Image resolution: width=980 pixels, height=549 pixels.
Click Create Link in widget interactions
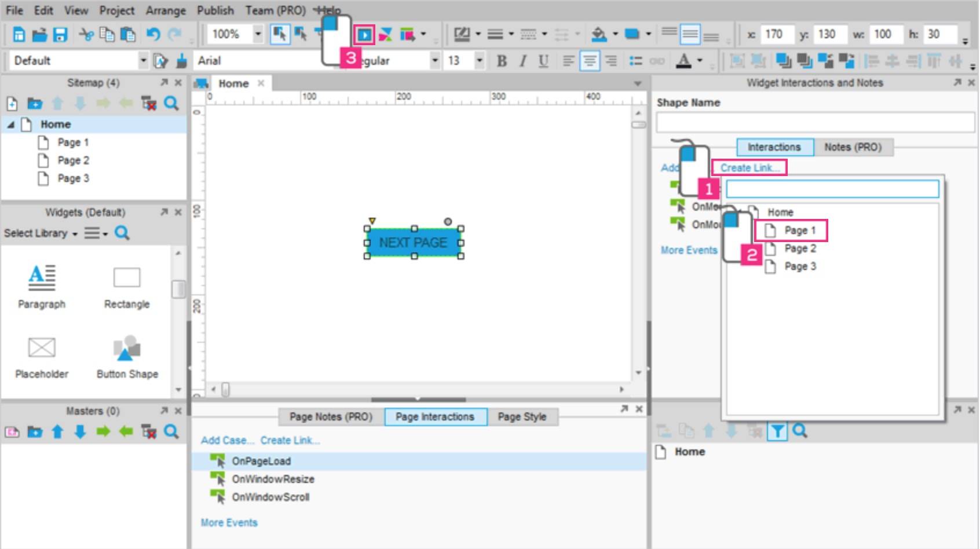[749, 167]
